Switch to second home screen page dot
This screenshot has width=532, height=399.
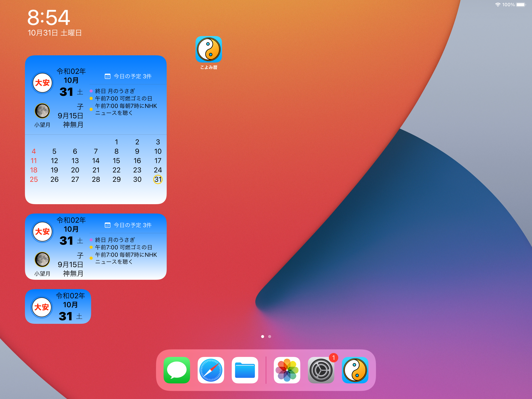coord(270,336)
